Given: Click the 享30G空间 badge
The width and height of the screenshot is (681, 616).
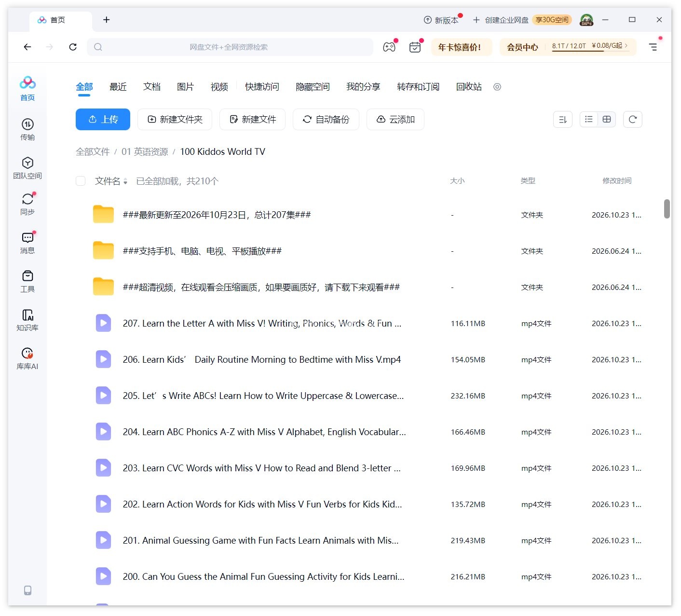Looking at the screenshot, I should coord(552,20).
